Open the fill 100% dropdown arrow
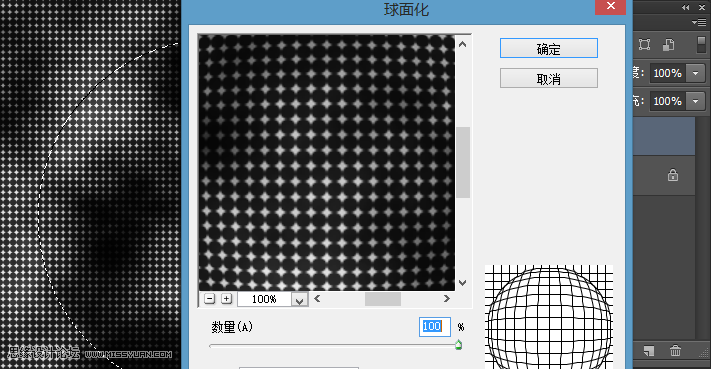Image resolution: width=711 pixels, height=369 pixels. pos(695,101)
